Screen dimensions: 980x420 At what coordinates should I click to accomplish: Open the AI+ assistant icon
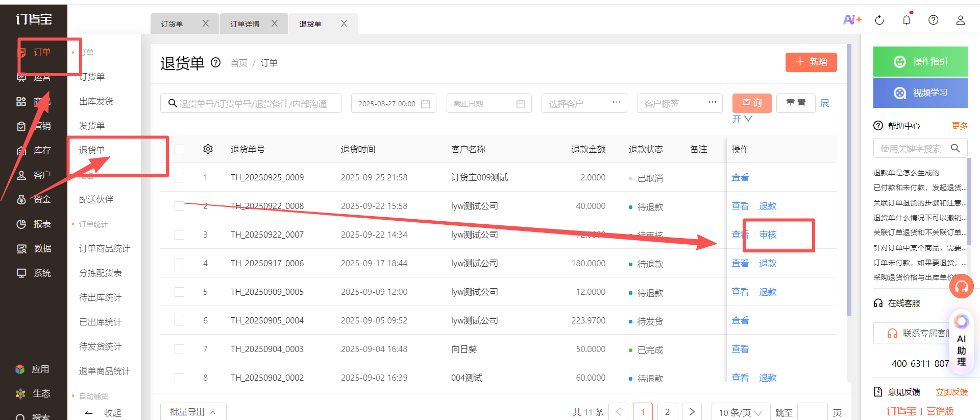[x=852, y=20]
